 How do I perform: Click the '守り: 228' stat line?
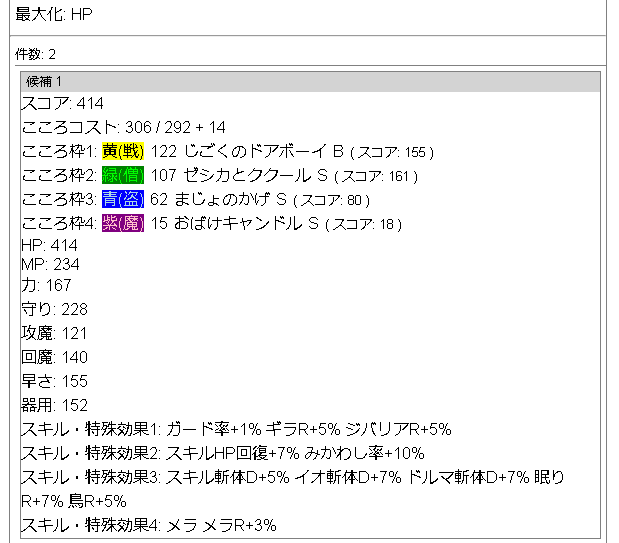click(54, 309)
